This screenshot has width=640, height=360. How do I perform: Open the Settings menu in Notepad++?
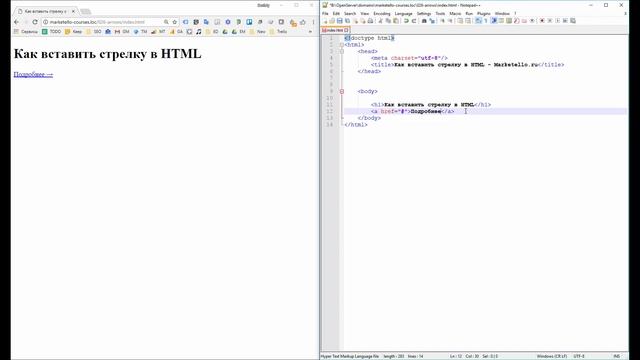[424, 13]
